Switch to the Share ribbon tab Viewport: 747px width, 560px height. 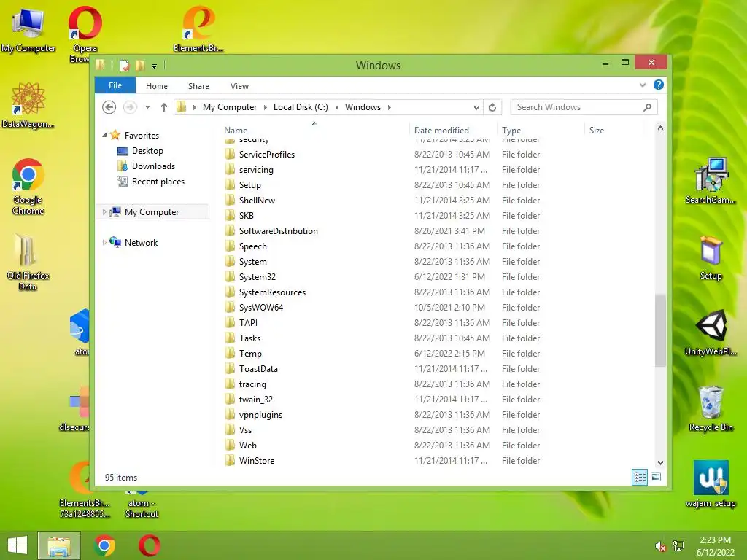click(x=198, y=86)
